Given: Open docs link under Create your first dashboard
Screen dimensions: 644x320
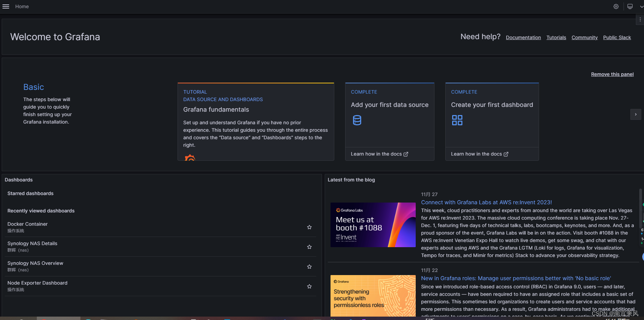Looking at the screenshot, I should [479, 154].
